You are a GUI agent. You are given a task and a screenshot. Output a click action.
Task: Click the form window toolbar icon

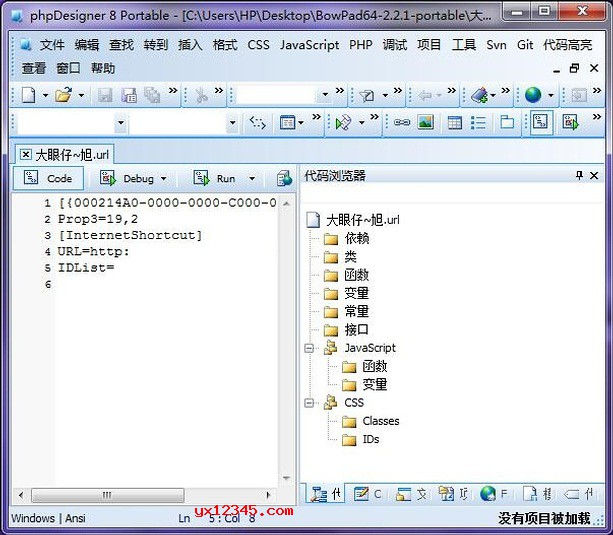(x=287, y=123)
